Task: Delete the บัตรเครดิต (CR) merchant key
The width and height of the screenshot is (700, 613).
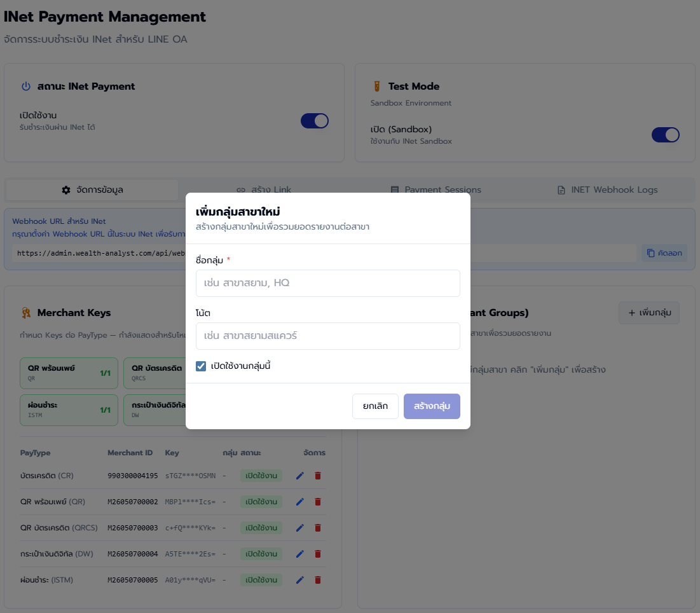Action: (x=318, y=476)
